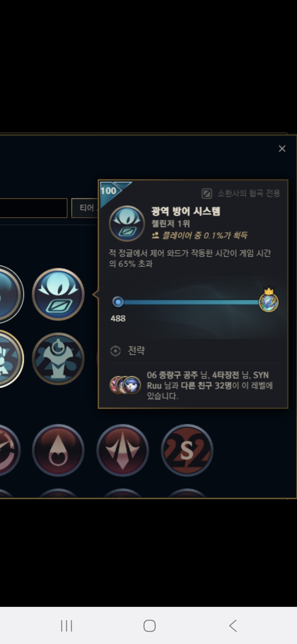297x644 pixels.
Task: Click the crowned challenger rank gem
Action: click(x=269, y=300)
